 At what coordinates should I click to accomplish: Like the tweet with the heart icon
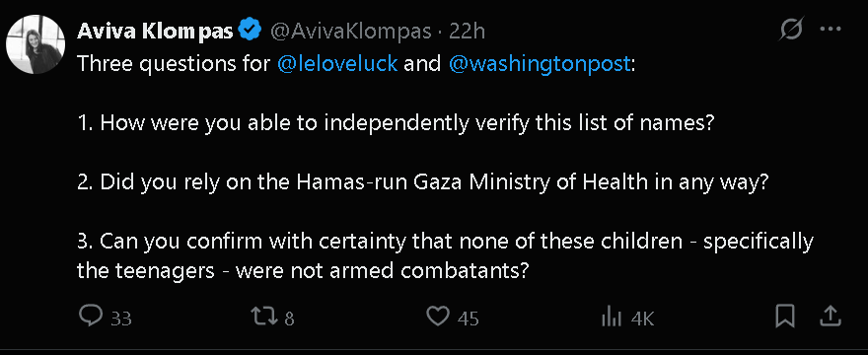coord(438,317)
